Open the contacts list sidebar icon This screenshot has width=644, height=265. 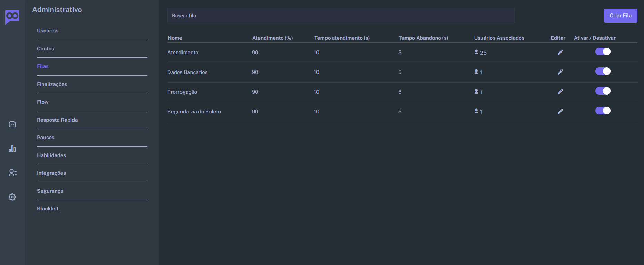click(x=12, y=173)
